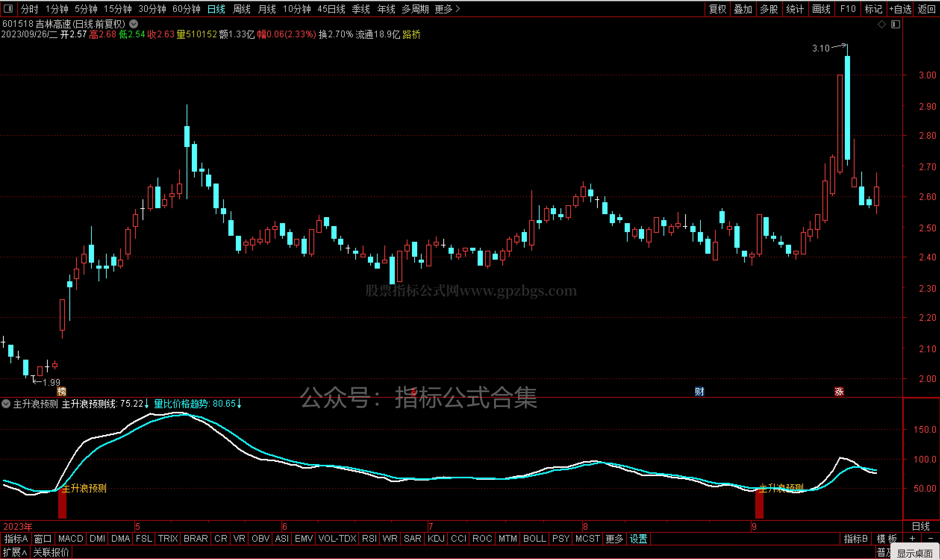Switch to 周线 weekly chart
Viewport: 940px width, 560px height.
click(x=241, y=9)
